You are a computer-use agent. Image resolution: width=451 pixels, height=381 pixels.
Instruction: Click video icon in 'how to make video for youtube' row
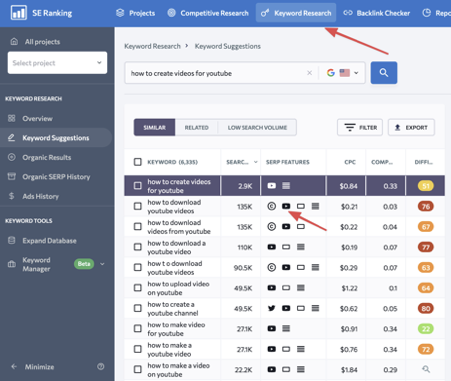point(272,329)
